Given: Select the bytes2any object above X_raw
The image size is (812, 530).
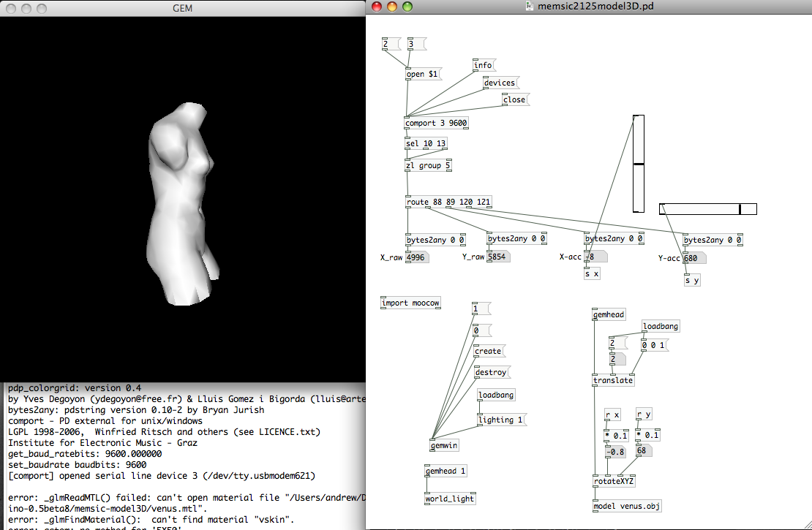Looking at the screenshot, I should [435, 240].
